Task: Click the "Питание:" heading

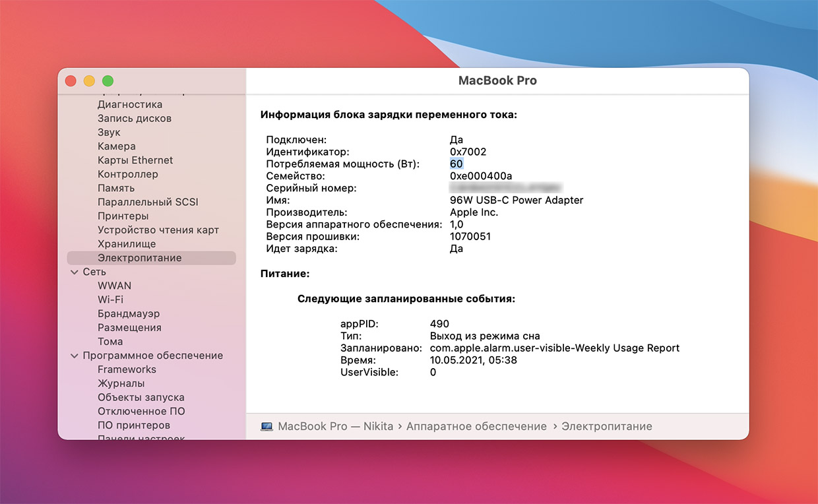Action: click(285, 273)
